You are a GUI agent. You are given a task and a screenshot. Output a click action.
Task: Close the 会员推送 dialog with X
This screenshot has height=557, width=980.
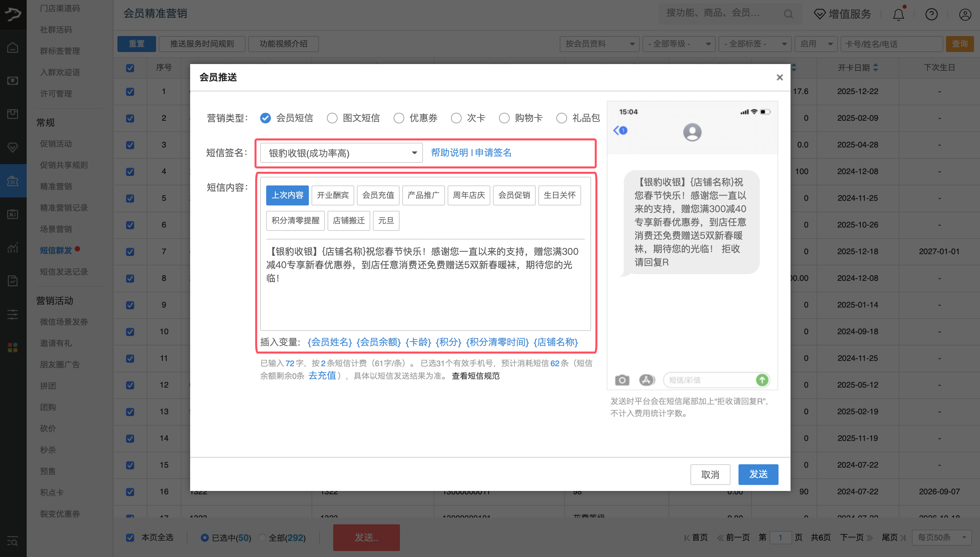pos(780,77)
